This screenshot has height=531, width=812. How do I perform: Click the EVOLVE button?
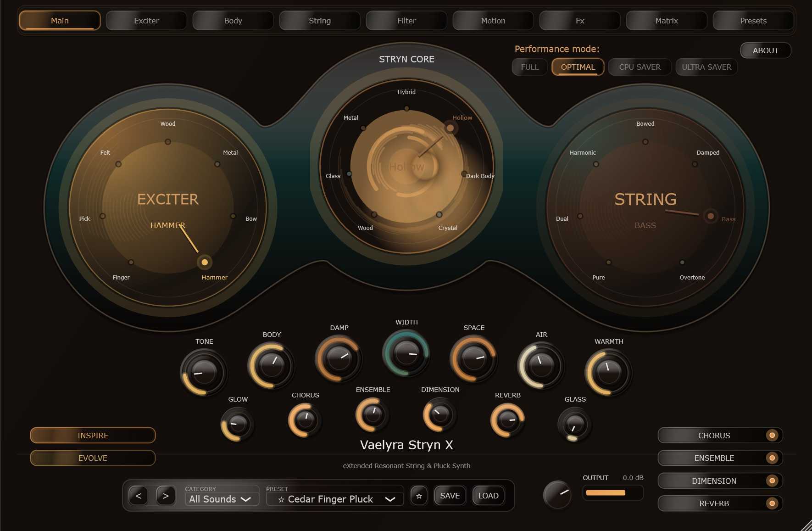point(93,458)
